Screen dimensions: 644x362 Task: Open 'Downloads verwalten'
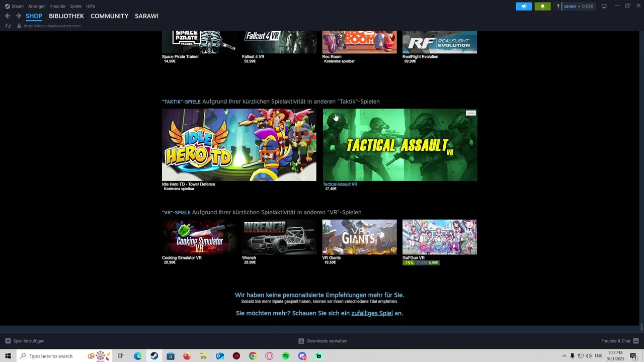(x=323, y=341)
